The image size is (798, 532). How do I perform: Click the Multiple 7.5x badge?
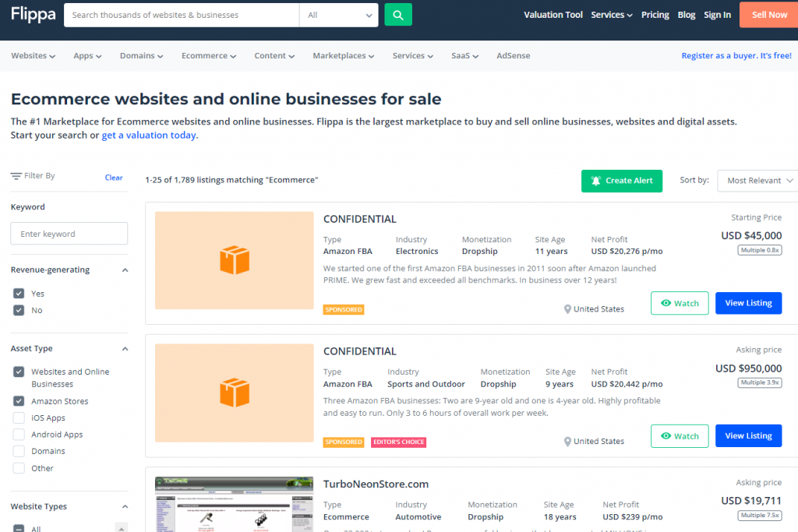(x=760, y=515)
